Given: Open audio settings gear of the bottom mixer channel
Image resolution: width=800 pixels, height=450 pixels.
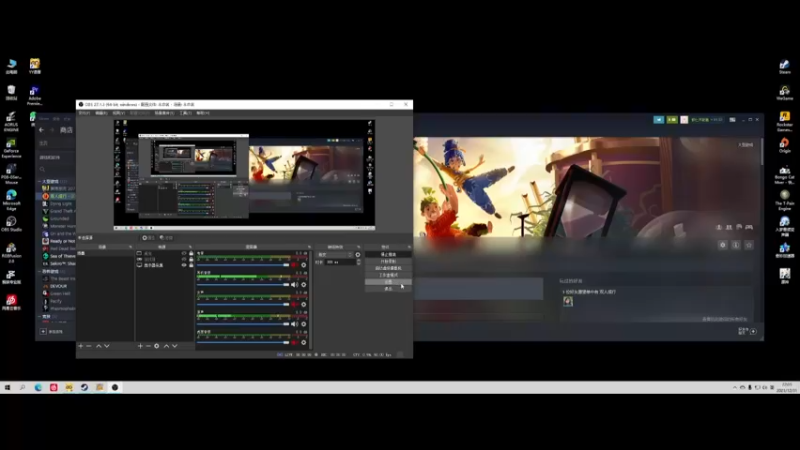Looking at the screenshot, I should (x=304, y=343).
